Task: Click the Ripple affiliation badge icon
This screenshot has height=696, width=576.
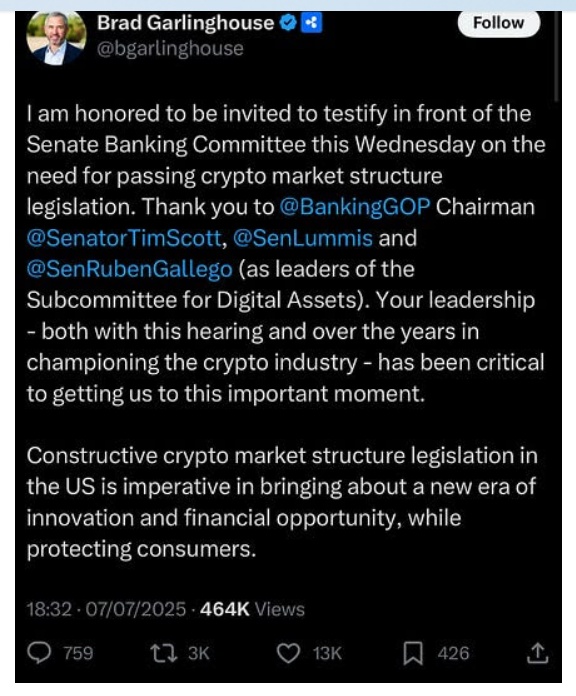Action: pyautogui.click(x=312, y=23)
